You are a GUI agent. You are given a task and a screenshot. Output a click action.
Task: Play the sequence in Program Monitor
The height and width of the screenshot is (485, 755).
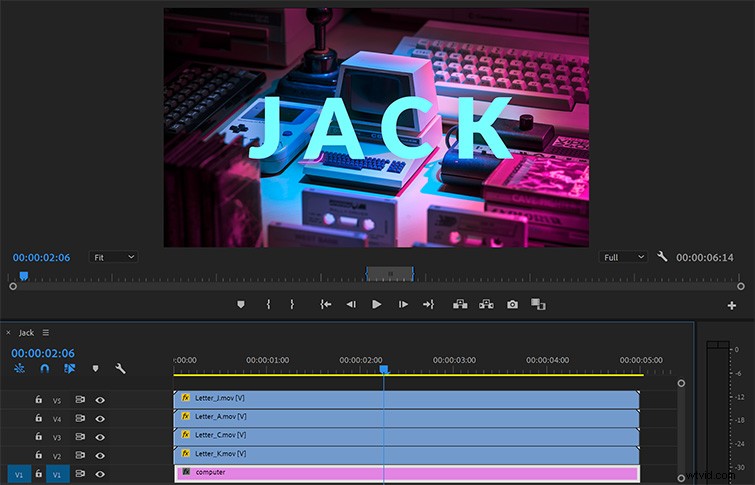(x=377, y=304)
